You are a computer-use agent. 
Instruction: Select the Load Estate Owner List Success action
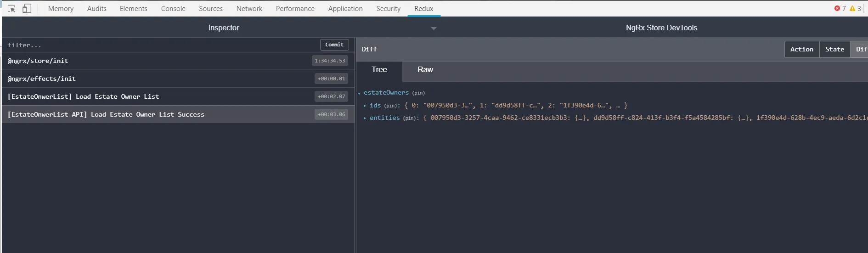178,114
